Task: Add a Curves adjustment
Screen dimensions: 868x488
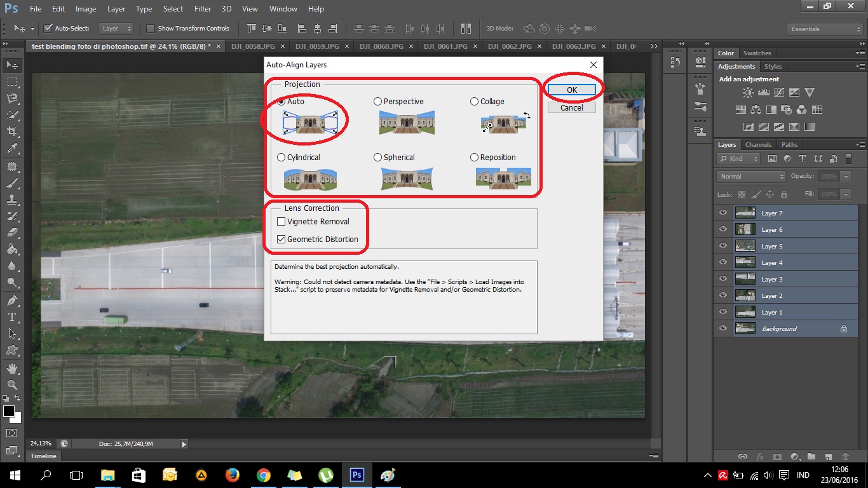Action: (779, 93)
